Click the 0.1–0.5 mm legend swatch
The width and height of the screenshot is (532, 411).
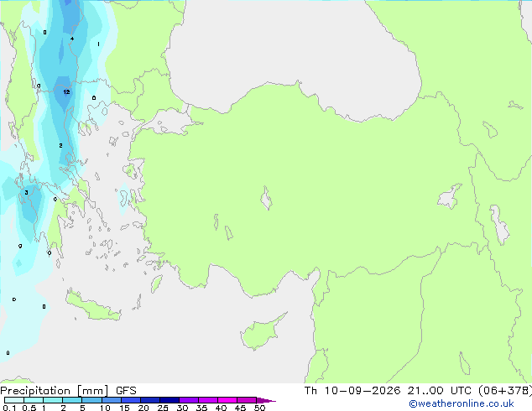[x=14, y=400]
